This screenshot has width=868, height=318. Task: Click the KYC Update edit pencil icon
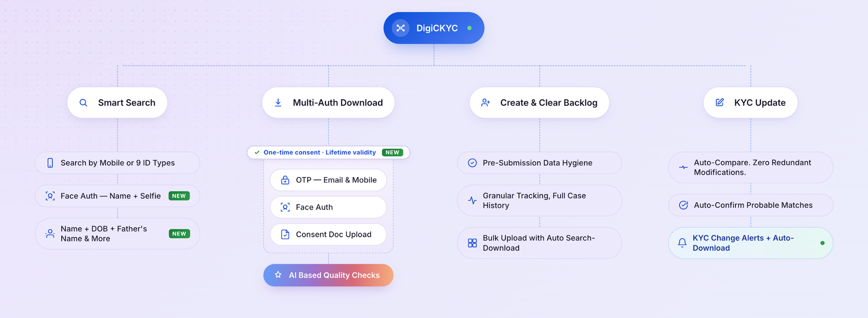[x=720, y=103]
